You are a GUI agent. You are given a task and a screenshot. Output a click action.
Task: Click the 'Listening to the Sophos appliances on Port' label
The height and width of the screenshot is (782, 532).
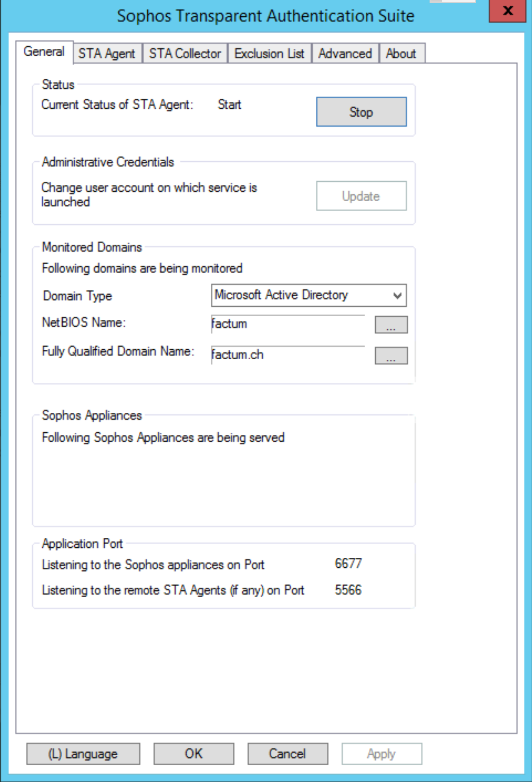(x=153, y=565)
